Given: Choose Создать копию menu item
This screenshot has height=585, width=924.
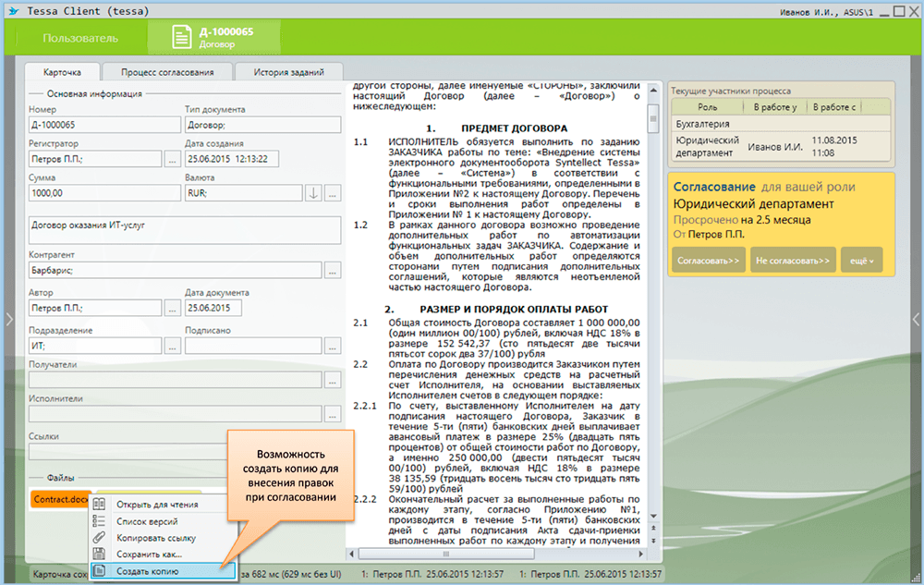Looking at the screenshot, I should pos(164,571).
